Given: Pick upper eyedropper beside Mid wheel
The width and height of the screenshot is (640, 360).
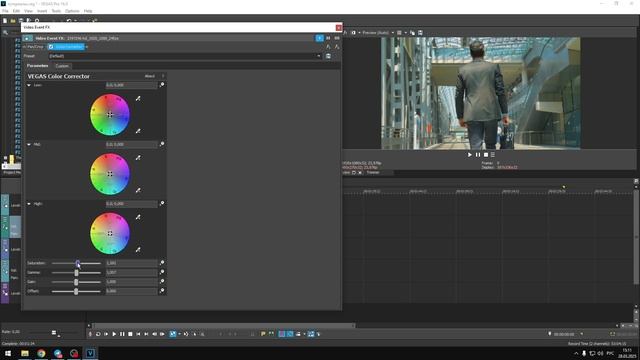Looking at the screenshot, I should point(138,158).
